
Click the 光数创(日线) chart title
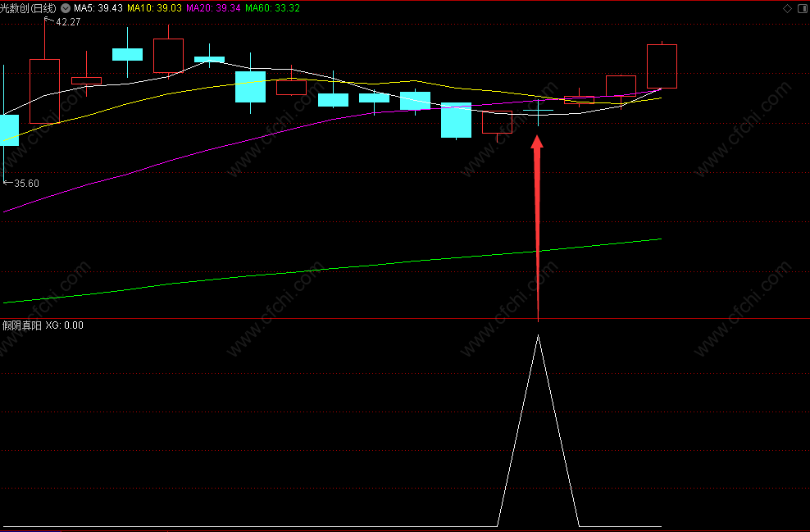(x=28, y=8)
